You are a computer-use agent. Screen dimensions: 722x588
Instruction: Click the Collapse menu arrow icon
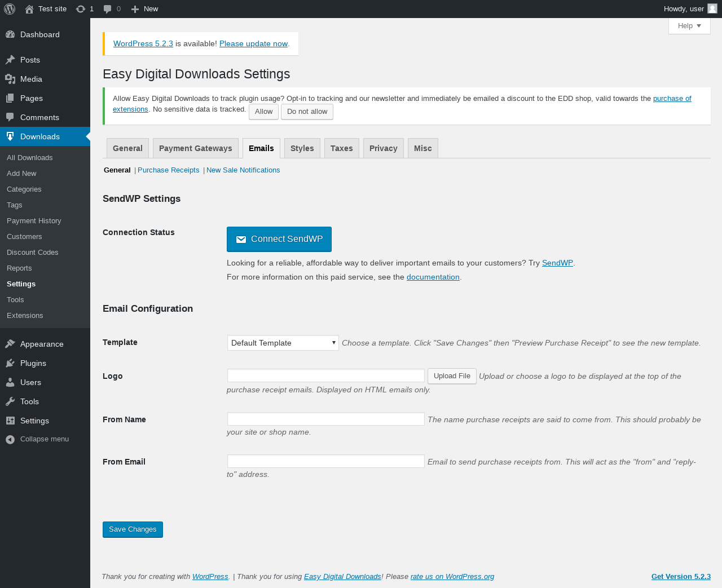10,439
